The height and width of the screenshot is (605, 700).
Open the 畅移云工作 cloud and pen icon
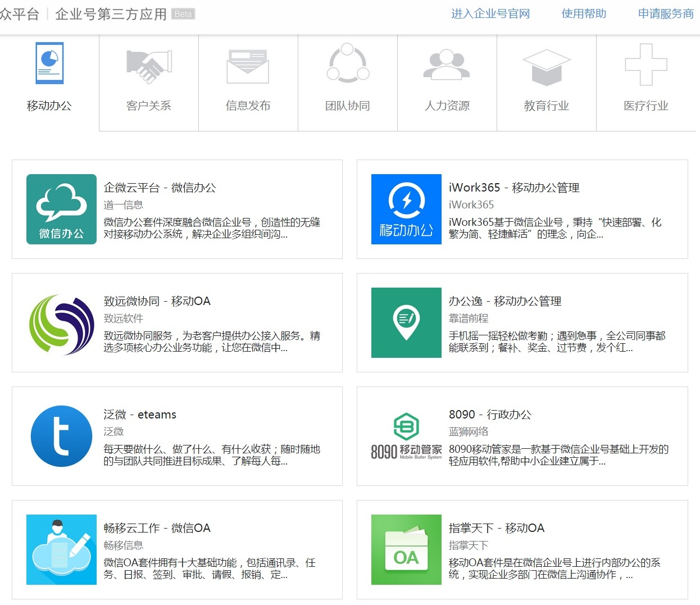click(x=61, y=549)
